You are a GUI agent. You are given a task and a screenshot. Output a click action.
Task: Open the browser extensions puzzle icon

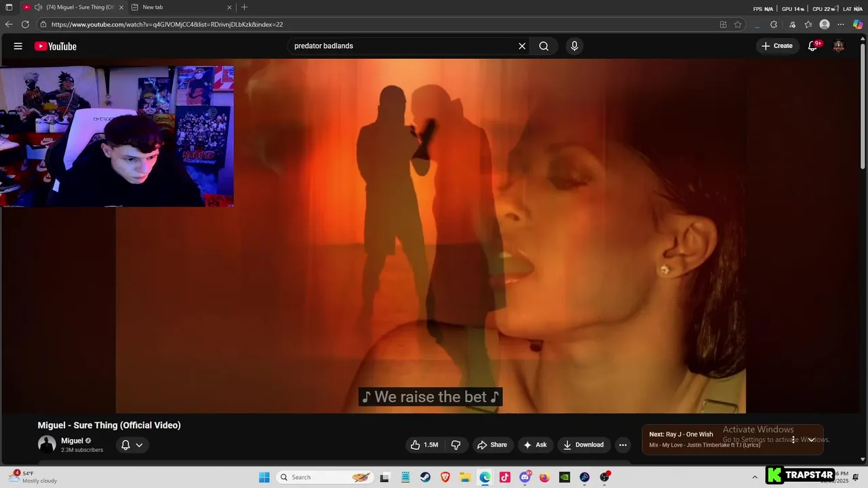774,24
